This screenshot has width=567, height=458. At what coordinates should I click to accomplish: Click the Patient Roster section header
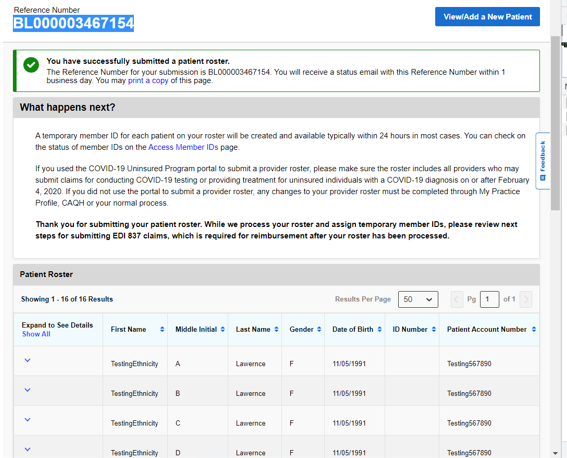coord(276,275)
